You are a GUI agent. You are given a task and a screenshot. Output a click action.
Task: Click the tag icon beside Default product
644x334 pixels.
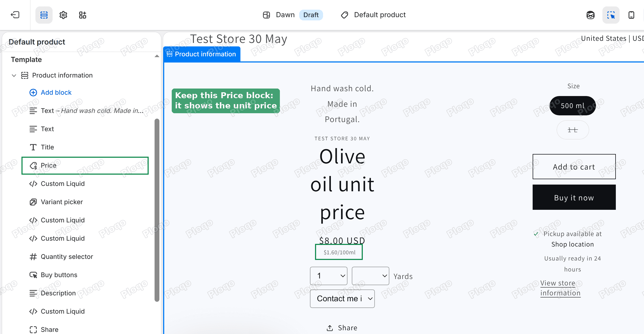(x=345, y=15)
